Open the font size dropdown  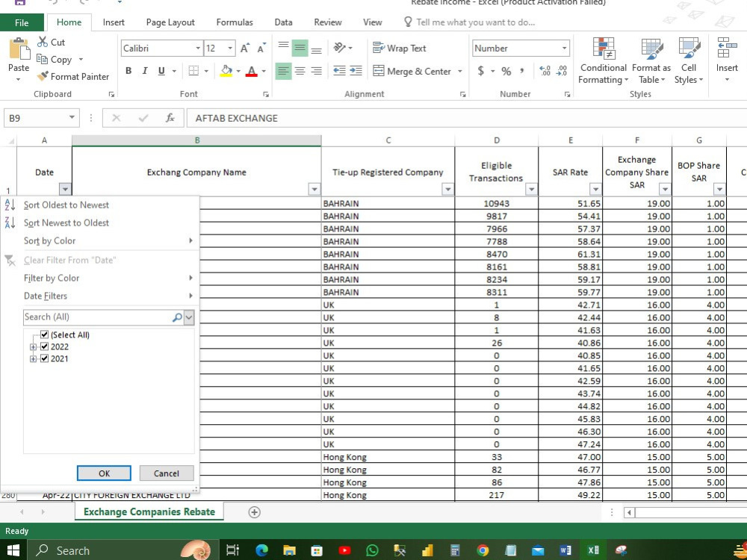point(230,48)
